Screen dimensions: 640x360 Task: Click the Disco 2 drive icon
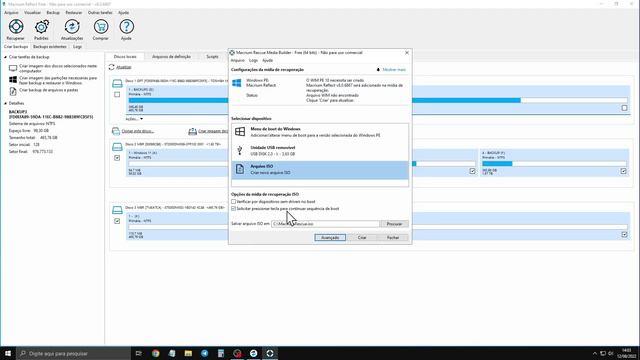(117, 147)
